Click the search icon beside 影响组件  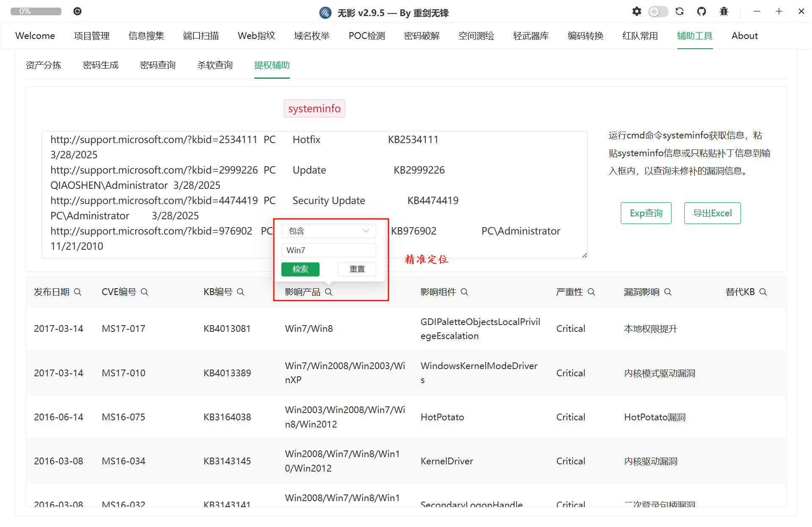pos(465,292)
